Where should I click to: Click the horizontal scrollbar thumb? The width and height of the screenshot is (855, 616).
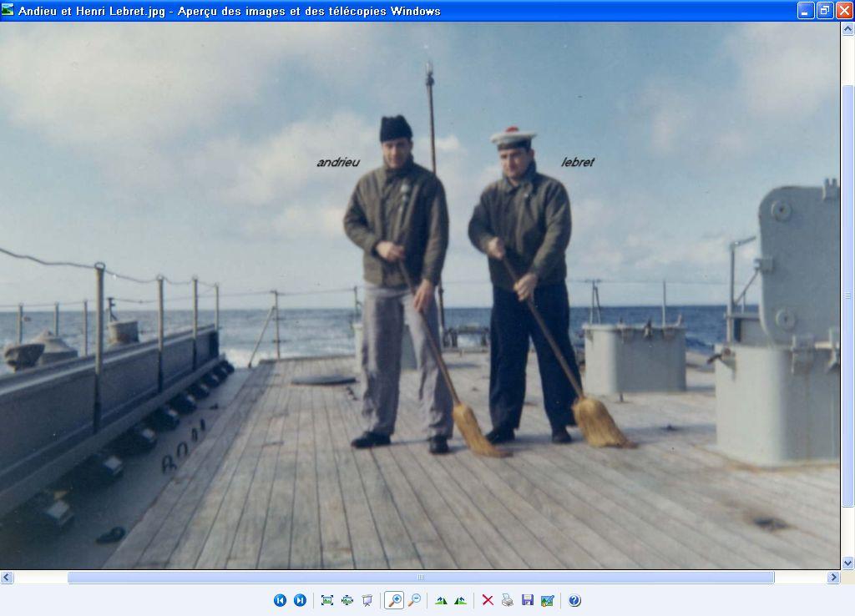420,577
